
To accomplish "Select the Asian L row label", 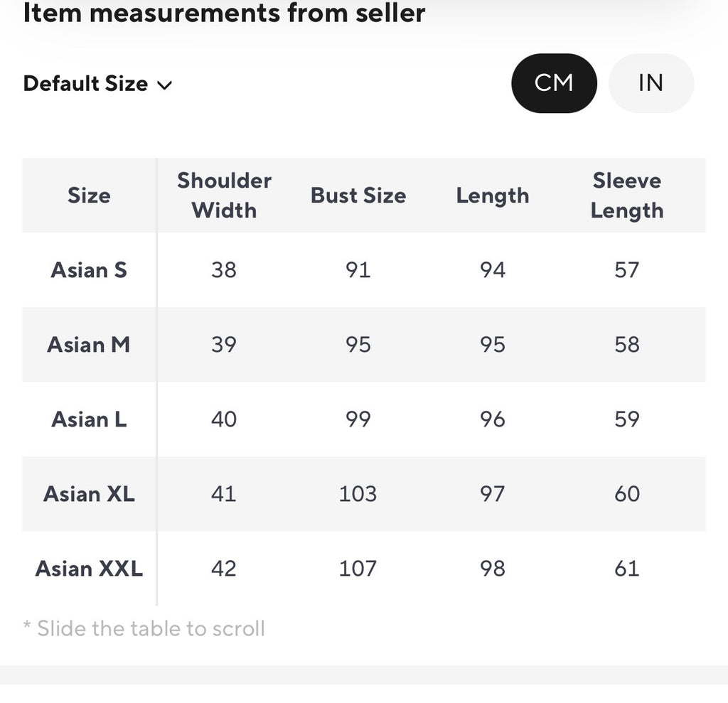I will coord(89,419).
